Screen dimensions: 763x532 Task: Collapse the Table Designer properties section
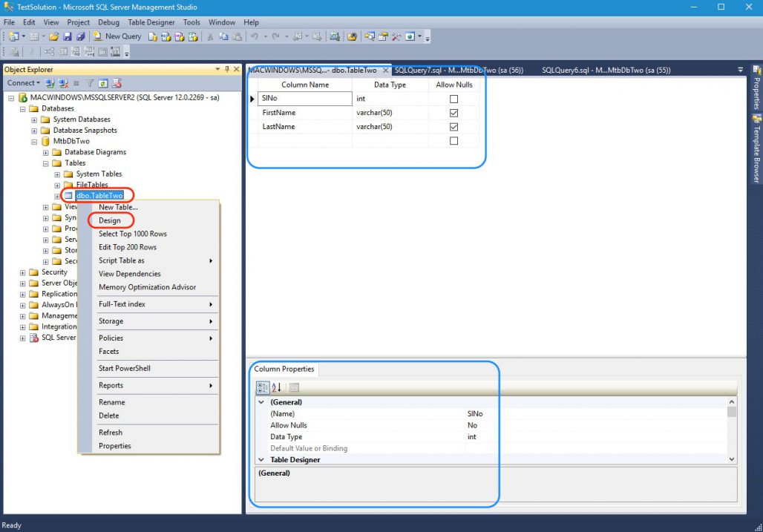(261, 459)
